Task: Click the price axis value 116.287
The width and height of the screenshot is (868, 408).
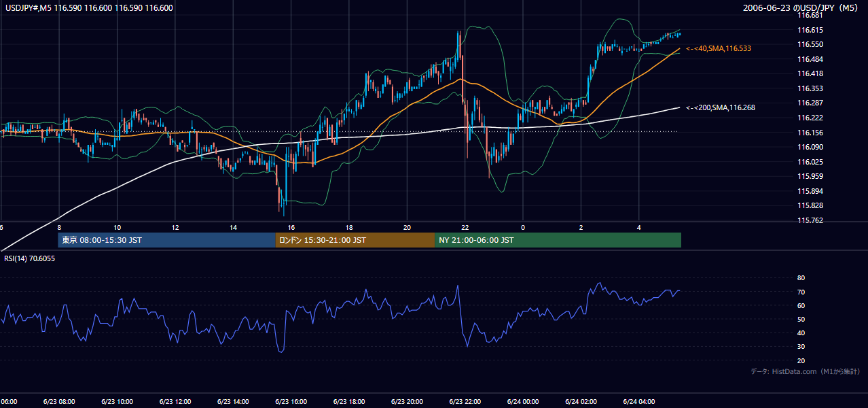Action: pos(810,103)
